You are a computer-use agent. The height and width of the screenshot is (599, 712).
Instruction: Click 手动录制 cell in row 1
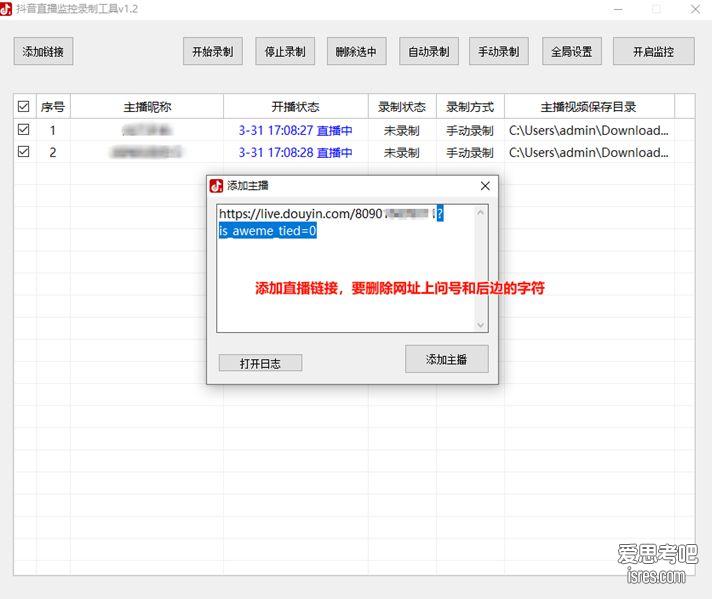click(x=470, y=130)
